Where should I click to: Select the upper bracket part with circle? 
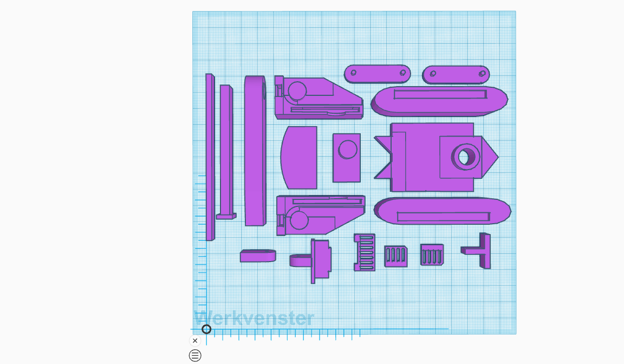tap(318, 98)
